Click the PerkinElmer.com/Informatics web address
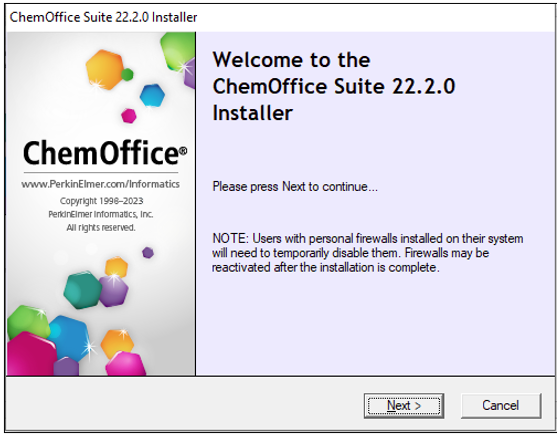 (x=101, y=184)
